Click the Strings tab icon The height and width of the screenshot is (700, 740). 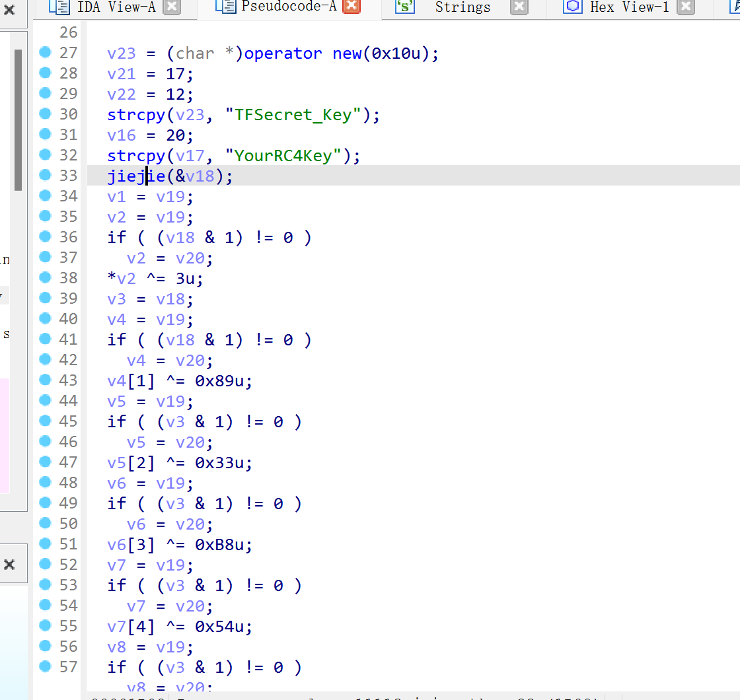(404, 7)
